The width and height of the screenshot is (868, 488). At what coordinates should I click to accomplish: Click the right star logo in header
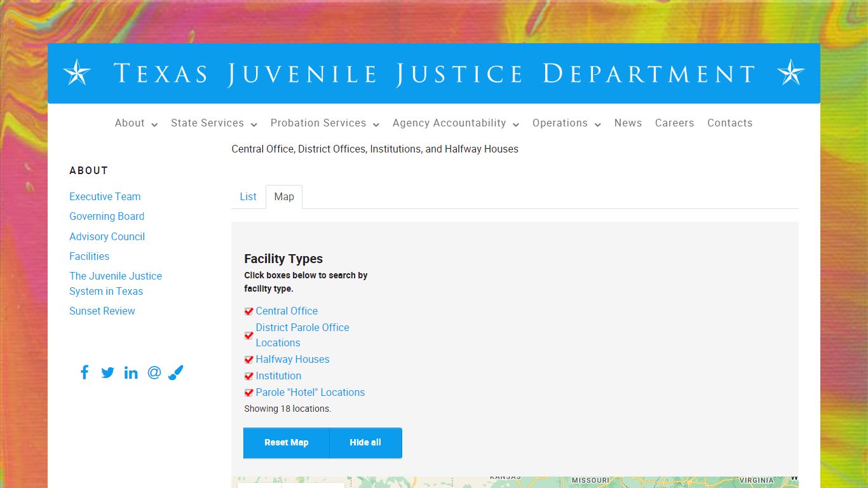pos(791,72)
